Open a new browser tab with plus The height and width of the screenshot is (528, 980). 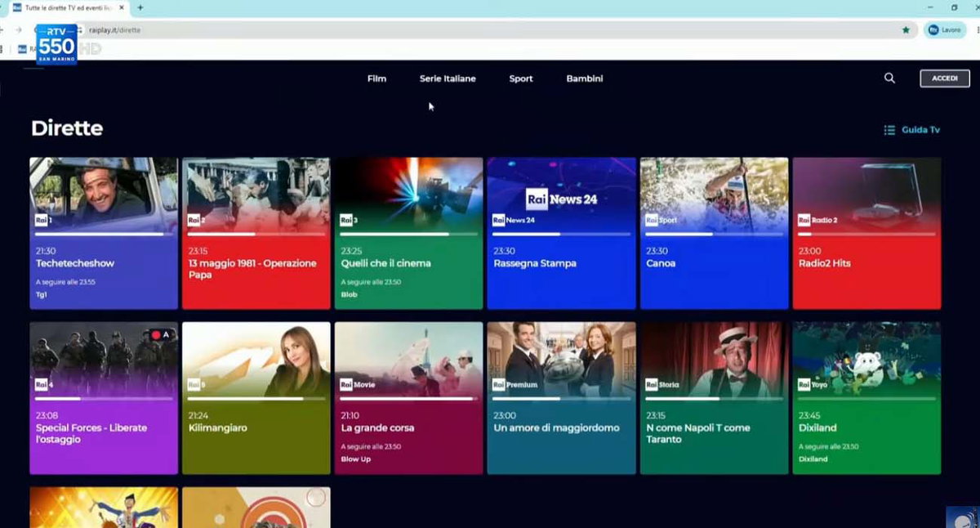[x=140, y=7]
